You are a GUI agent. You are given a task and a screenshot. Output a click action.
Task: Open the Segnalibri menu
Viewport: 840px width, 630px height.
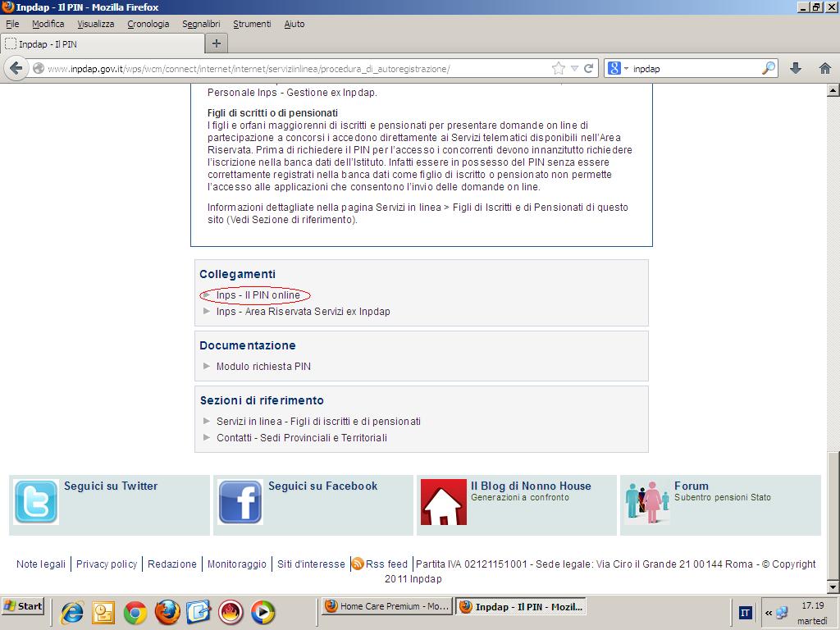(x=201, y=24)
